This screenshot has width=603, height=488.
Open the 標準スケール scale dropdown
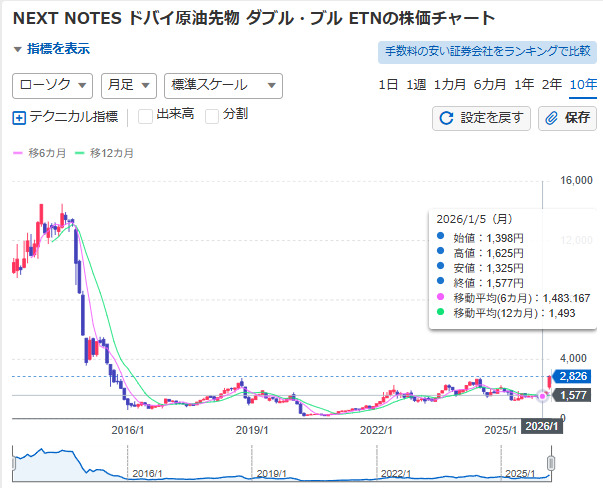click(223, 86)
